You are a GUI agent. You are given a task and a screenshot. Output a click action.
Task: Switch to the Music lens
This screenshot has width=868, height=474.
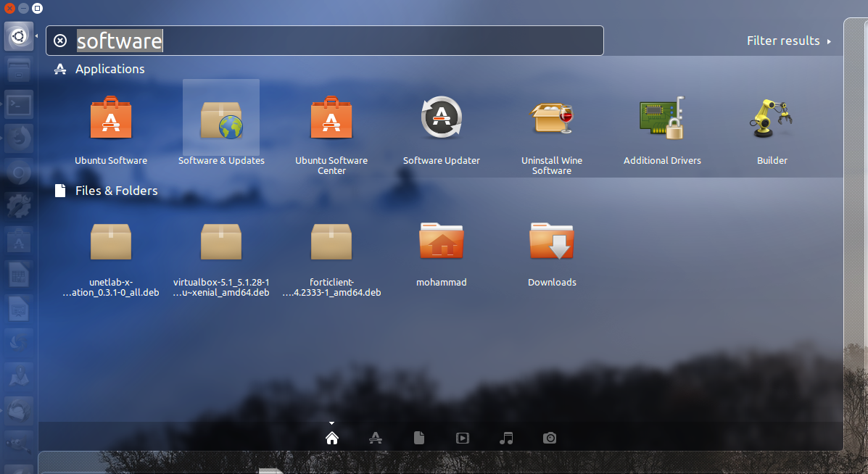coord(506,438)
